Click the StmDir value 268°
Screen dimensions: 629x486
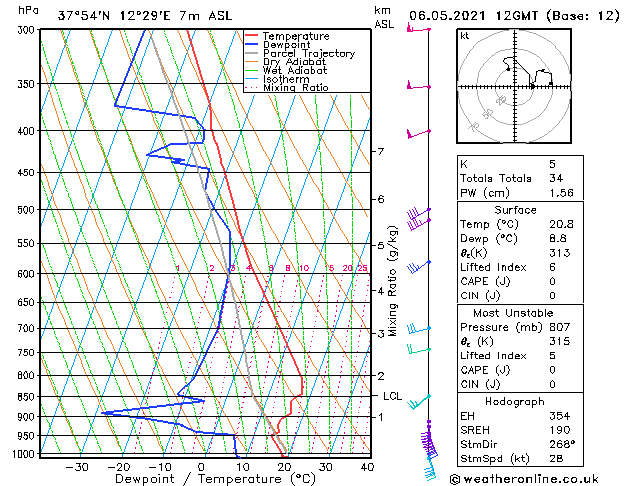click(562, 444)
